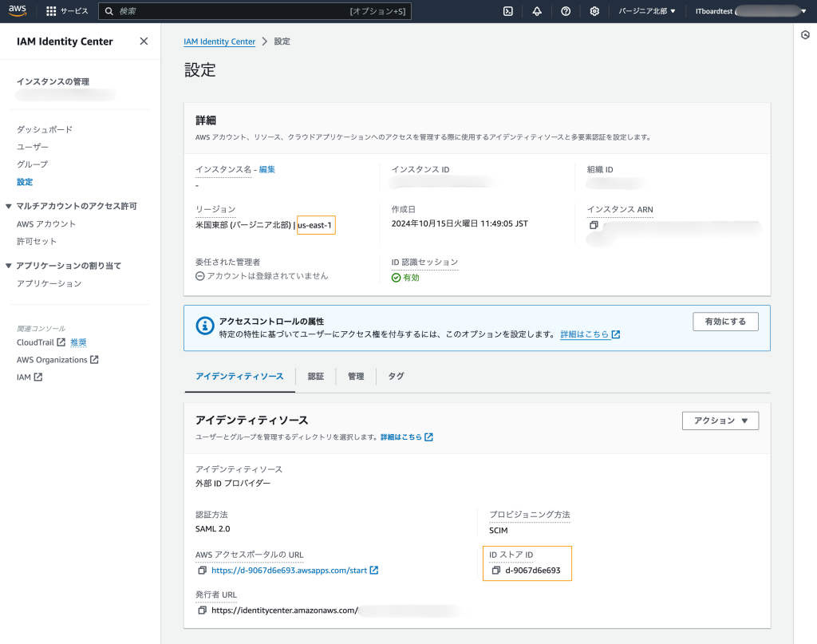The image size is (817, 644).
Task: Click the AWS logo home icon
Action: [x=18, y=11]
